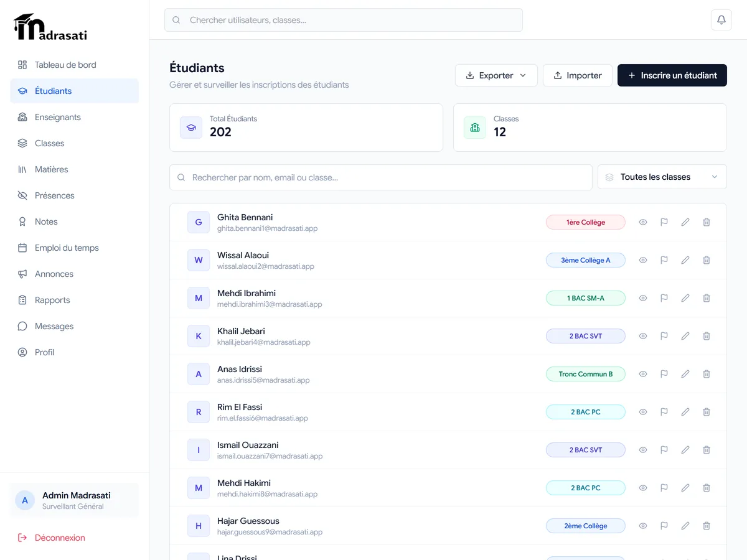
Task: Open the Classes sidebar item
Action: point(74,143)
